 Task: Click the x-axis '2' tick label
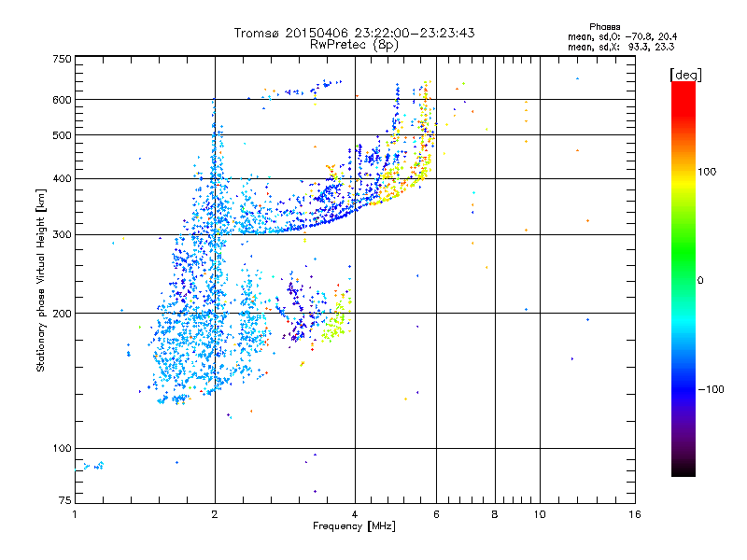click(x=215, y=514)
